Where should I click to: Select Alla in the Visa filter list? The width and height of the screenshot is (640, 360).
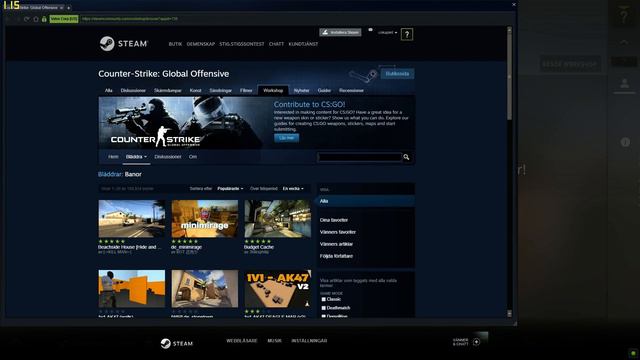366,201
